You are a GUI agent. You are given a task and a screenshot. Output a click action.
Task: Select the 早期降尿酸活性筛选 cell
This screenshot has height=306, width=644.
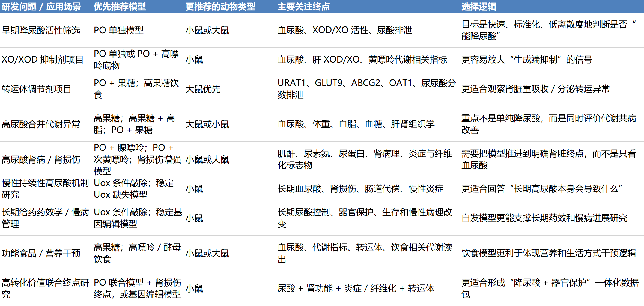(41, 30)
